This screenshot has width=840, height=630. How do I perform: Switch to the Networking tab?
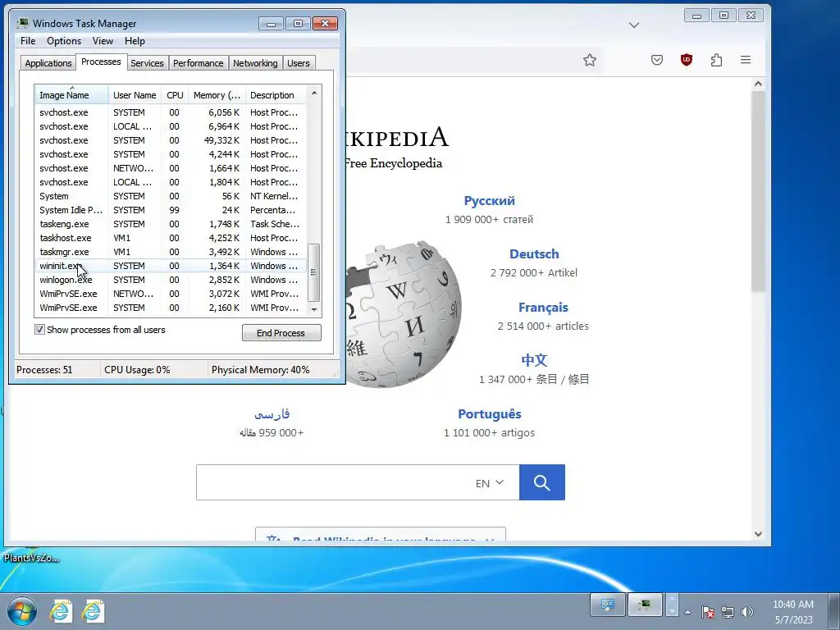point(255,62)
